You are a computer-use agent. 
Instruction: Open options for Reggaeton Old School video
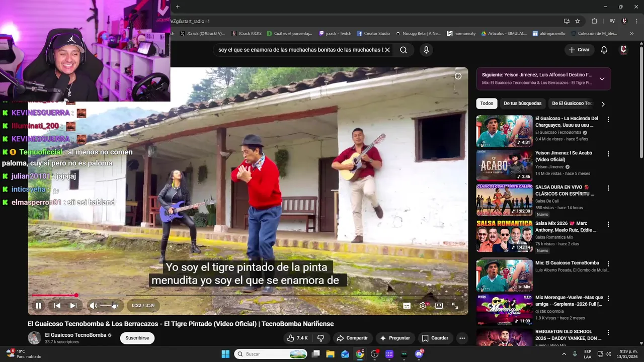click(608, 333)
